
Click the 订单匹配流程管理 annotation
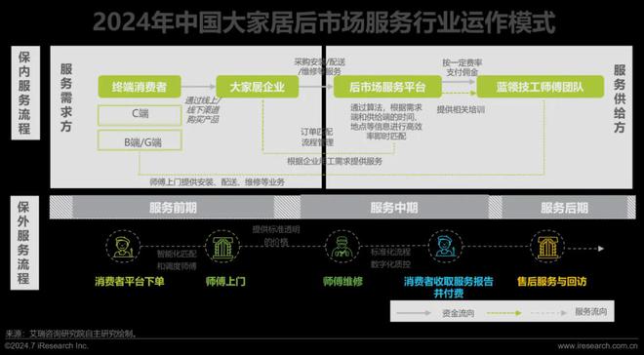tap(317, 138)
